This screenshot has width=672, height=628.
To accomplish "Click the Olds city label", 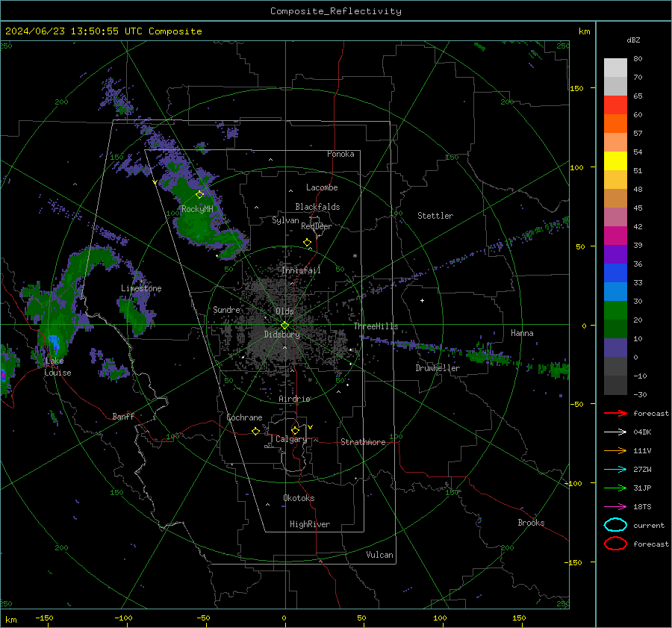I will click(x=285, y=311).
